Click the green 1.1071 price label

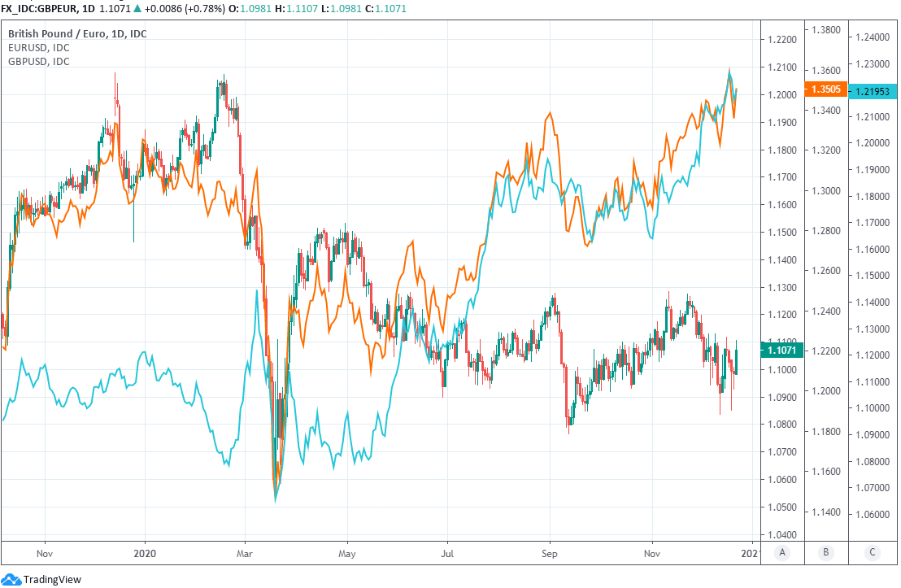(x=781, y=350)
